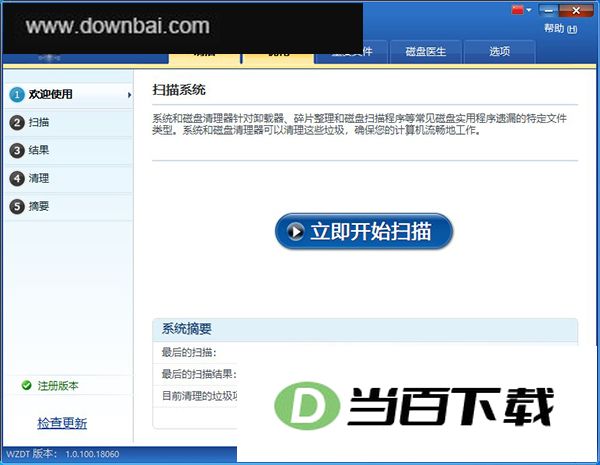The image size is (600, 465).
Task: Select step 5 摘要 in sidebar
Action: pos(69,207)
